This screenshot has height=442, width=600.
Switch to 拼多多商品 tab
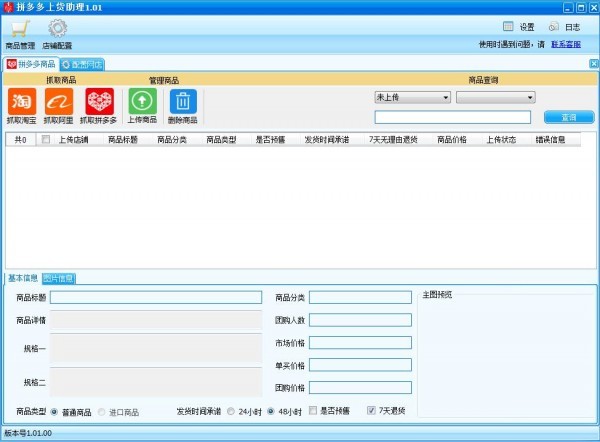pos(32,64)
